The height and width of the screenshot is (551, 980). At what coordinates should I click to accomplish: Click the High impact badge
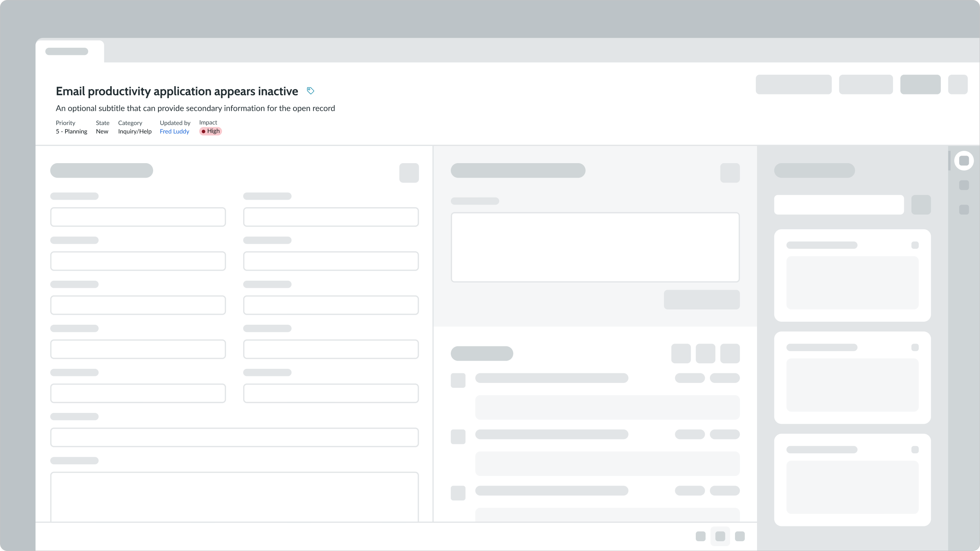[210, 131]
